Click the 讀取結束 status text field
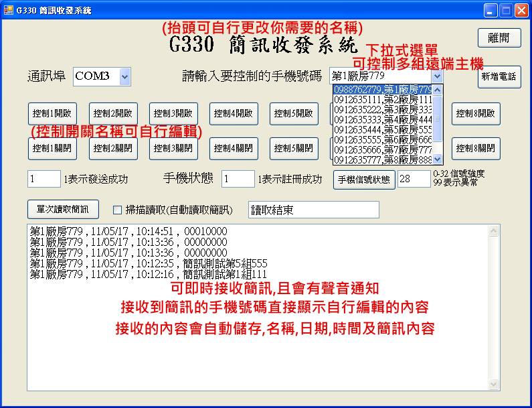This screenshot has width=532, height=408. click(313, 210)
